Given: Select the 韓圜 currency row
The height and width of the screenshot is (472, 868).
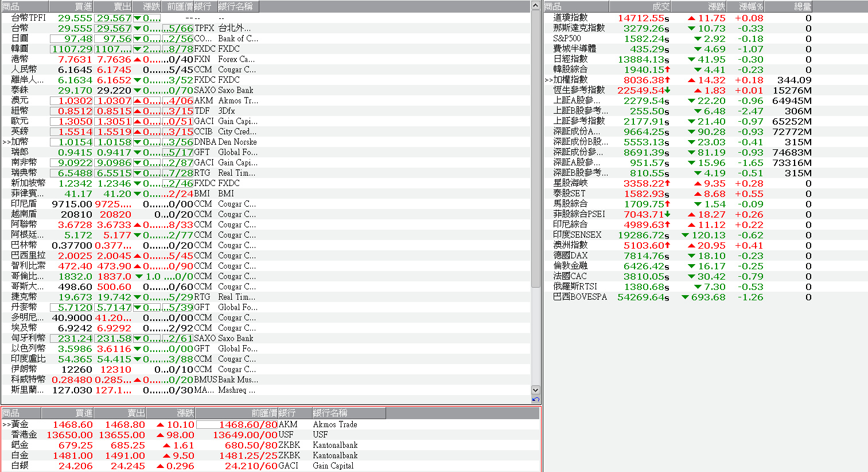Looking at the screenshot, I should click(266, 49).
